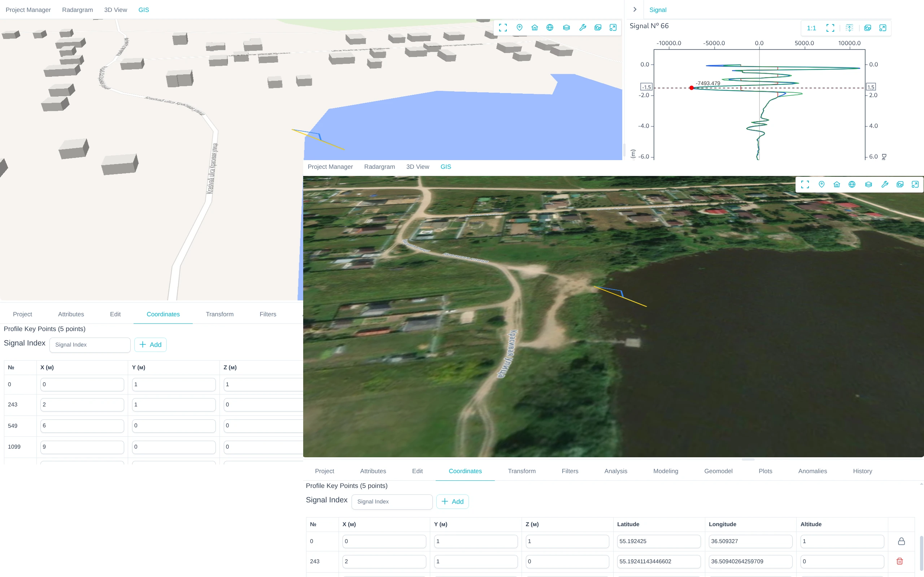Open the Analysis tab in the lower panel

tap(615, 471)
